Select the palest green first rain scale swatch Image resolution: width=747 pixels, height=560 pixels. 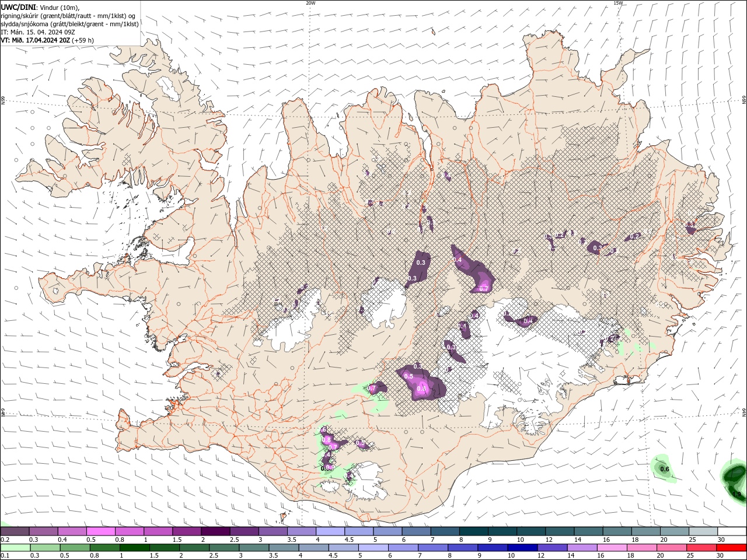pos(15,548)
